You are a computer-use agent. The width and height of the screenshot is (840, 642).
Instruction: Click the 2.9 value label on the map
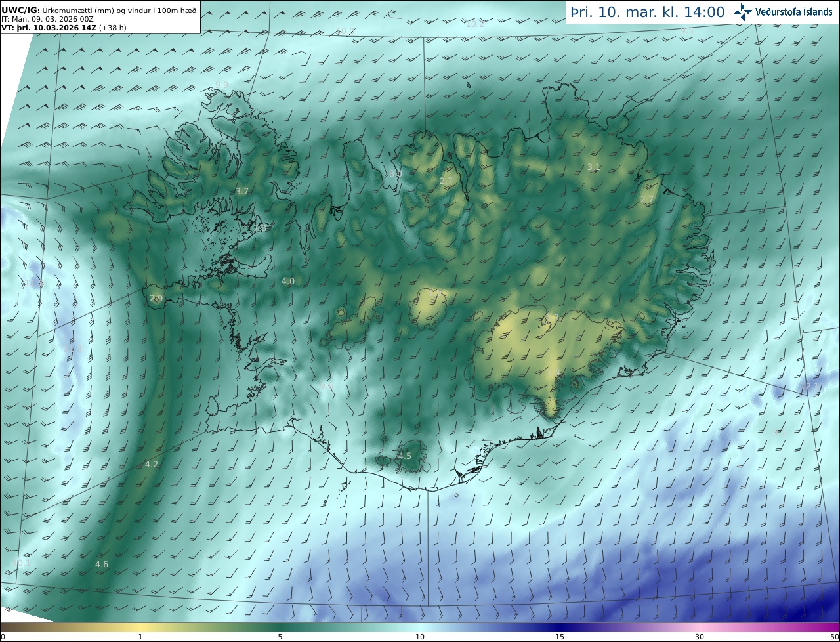click(x=156, y=299)
